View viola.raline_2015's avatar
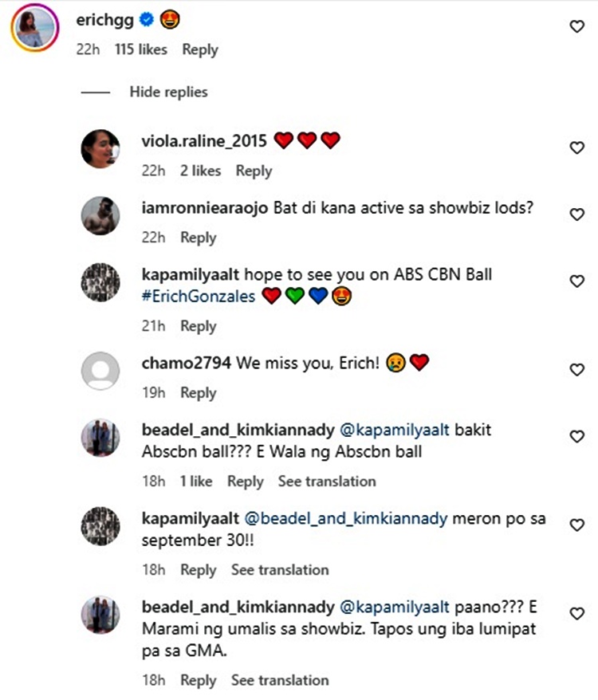The width and height of the screenshot is (598, 700). pyautogui.click(x=100, y=147)
